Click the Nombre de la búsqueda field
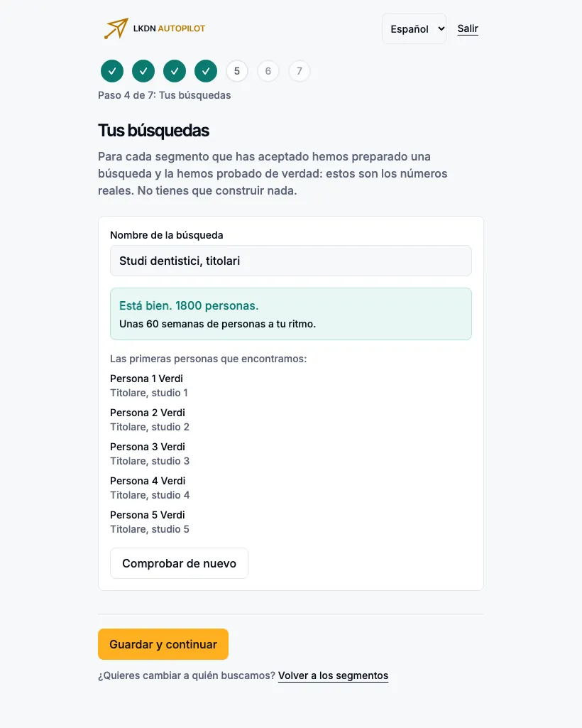Image resolution: width=582 pixels, height=728 pixels. pos(291,261)
